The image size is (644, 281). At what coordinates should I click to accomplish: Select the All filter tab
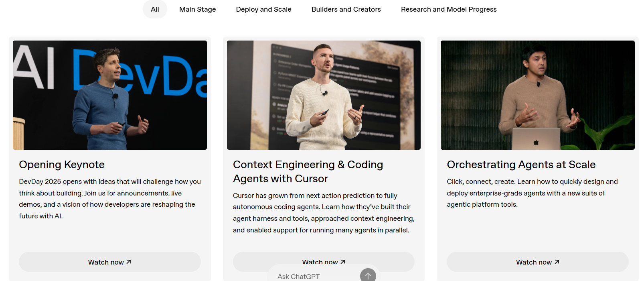[155, 9]
